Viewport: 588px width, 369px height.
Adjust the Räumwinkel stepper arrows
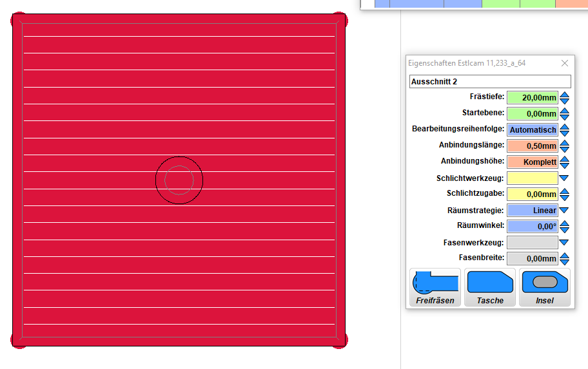coord(564,227)
